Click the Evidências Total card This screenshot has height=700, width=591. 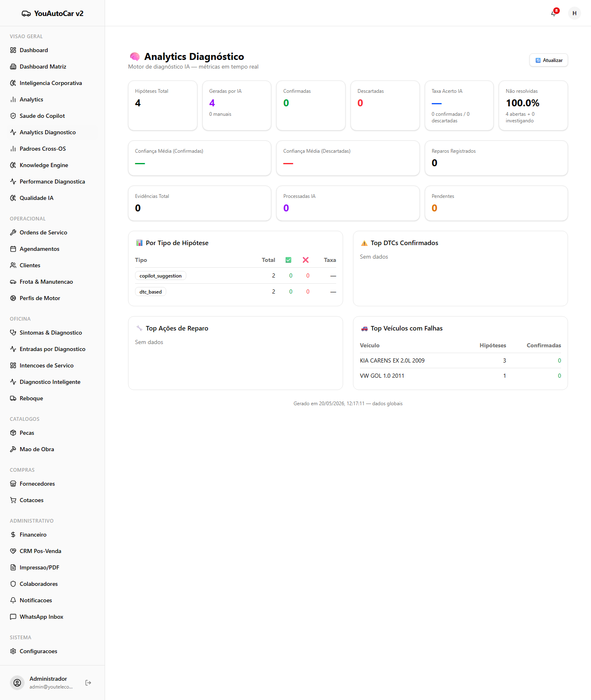pyautogui.click(x=199, y=203)
